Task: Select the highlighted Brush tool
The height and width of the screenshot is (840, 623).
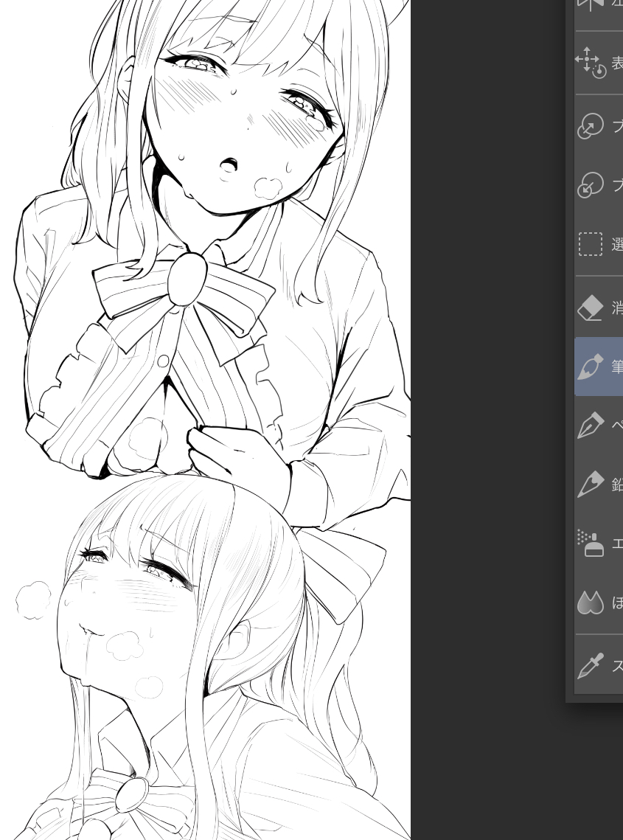Action: coord(591,367)
